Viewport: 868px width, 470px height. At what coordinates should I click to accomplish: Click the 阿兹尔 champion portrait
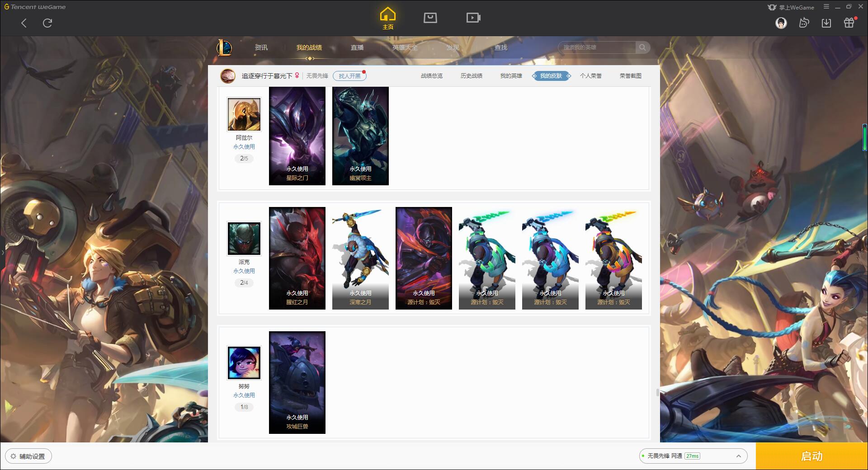coord(244,114)
